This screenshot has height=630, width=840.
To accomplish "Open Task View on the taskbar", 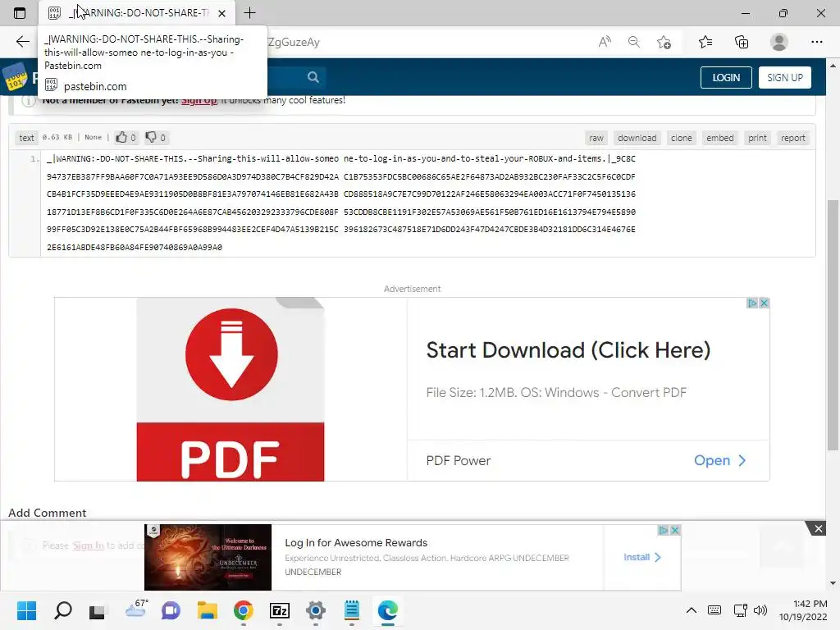I will 98,610.
